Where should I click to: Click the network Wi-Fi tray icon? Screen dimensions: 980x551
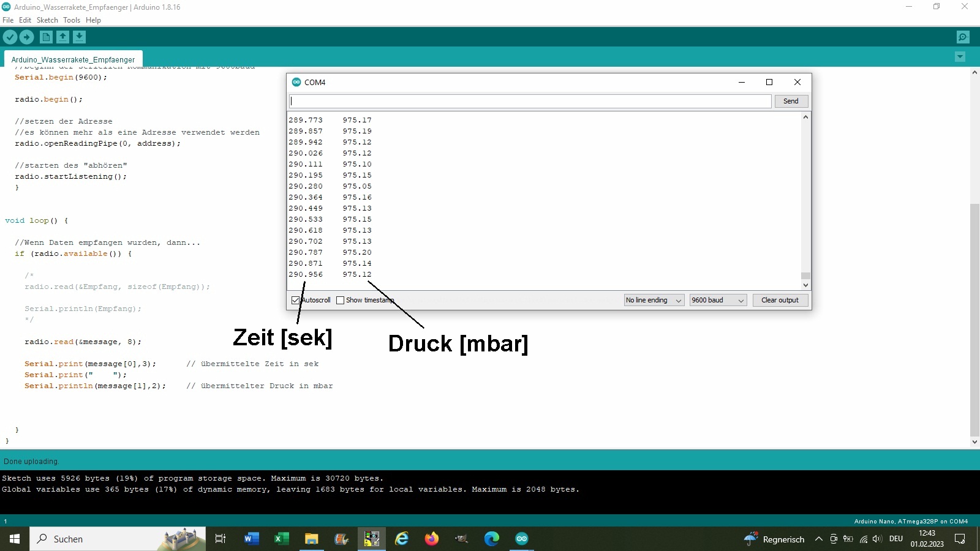(x=863, y=539)
